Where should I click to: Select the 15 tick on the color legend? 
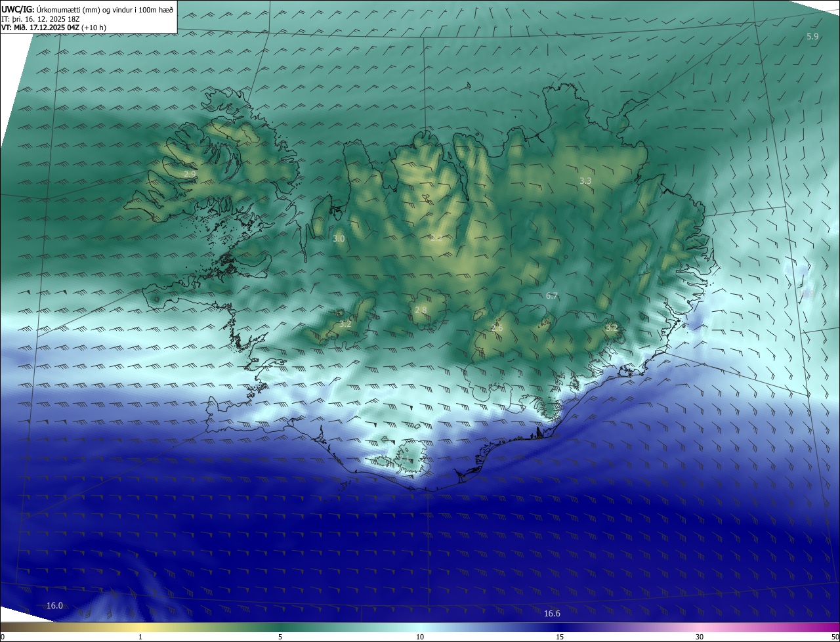coord(560,637)
